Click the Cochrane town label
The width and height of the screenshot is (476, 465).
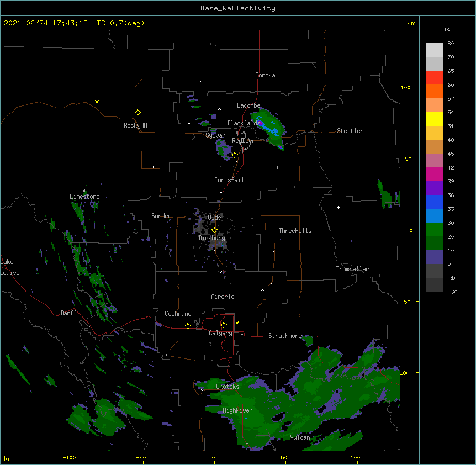pos(178,314)
